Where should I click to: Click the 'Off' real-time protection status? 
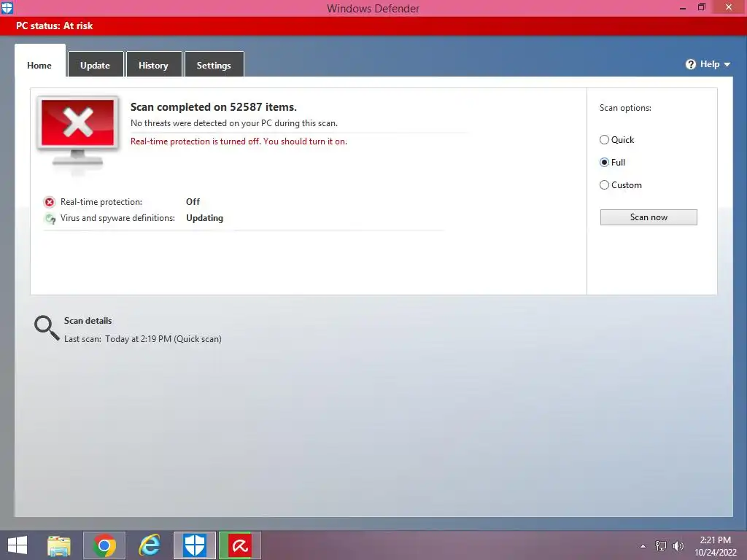193,202
